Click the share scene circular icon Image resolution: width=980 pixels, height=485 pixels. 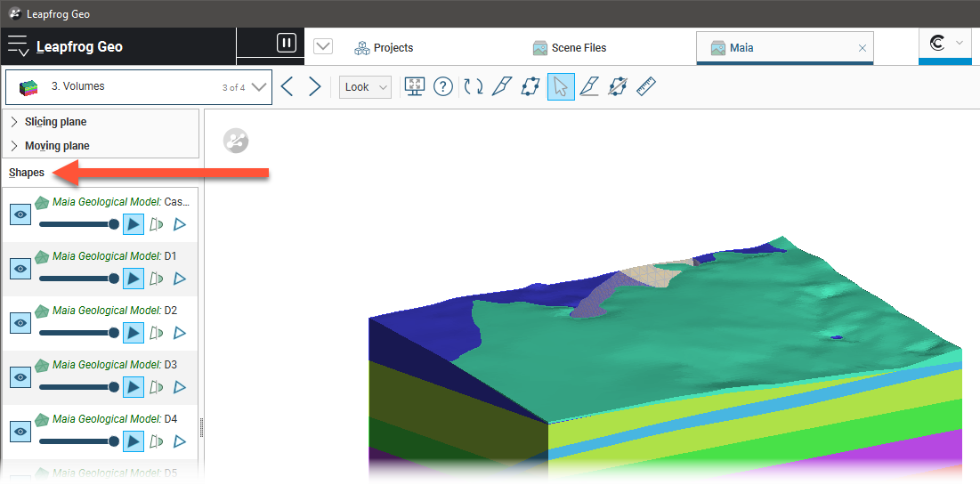tap(236, 141)
